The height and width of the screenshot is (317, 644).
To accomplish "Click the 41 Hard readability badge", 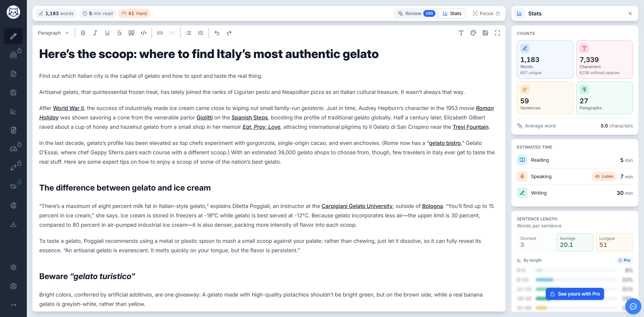I will click(x=134, y=13).
